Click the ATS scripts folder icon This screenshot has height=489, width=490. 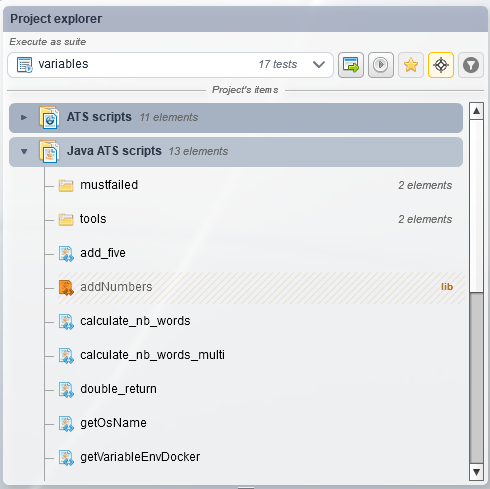point(49,117)
